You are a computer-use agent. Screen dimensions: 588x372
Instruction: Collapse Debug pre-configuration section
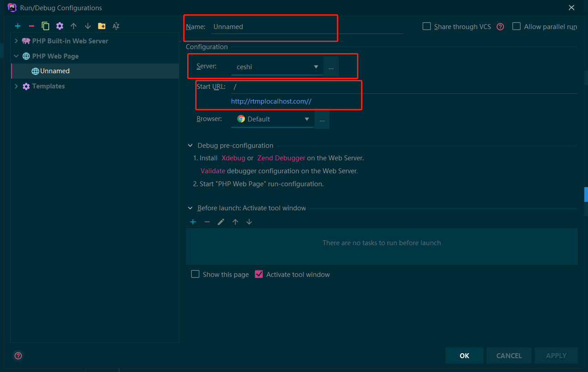[x=189, y=146]
